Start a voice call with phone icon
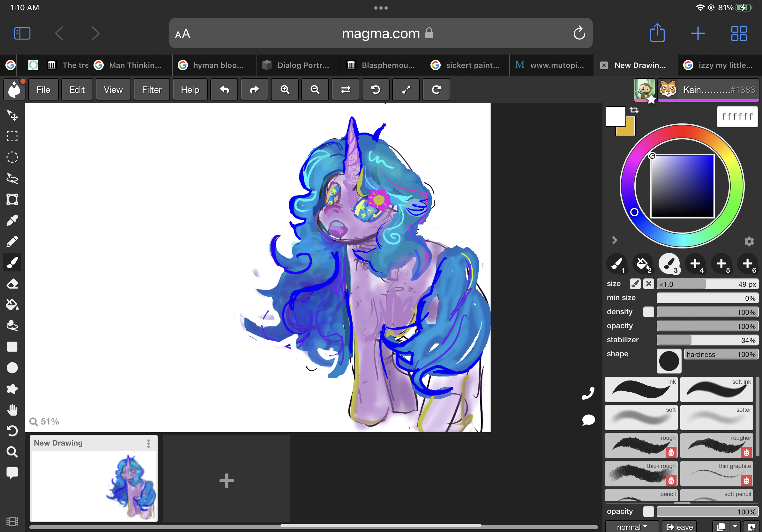The height and width of the screenshot is (532, 762). point(588,393)
